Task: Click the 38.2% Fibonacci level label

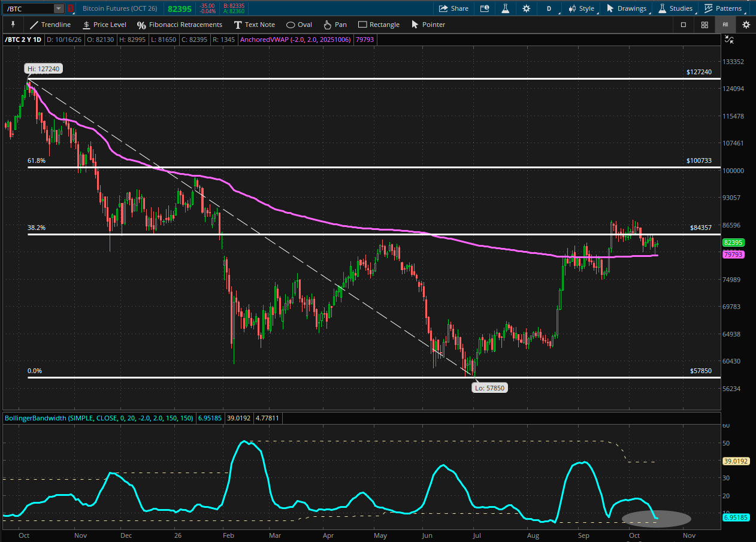Action: [x=37, y=228]
